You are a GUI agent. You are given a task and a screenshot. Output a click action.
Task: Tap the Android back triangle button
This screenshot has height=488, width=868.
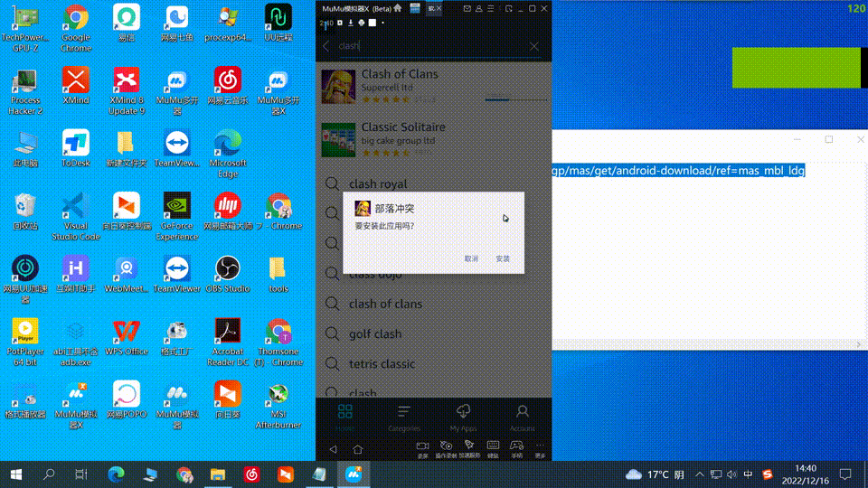[x=333, y=449]
